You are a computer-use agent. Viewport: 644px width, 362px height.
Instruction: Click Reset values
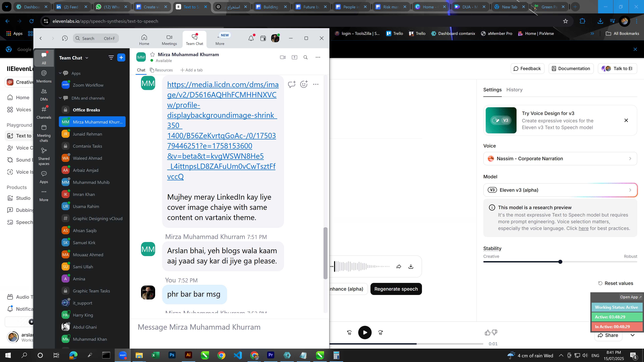click(615, 283)
